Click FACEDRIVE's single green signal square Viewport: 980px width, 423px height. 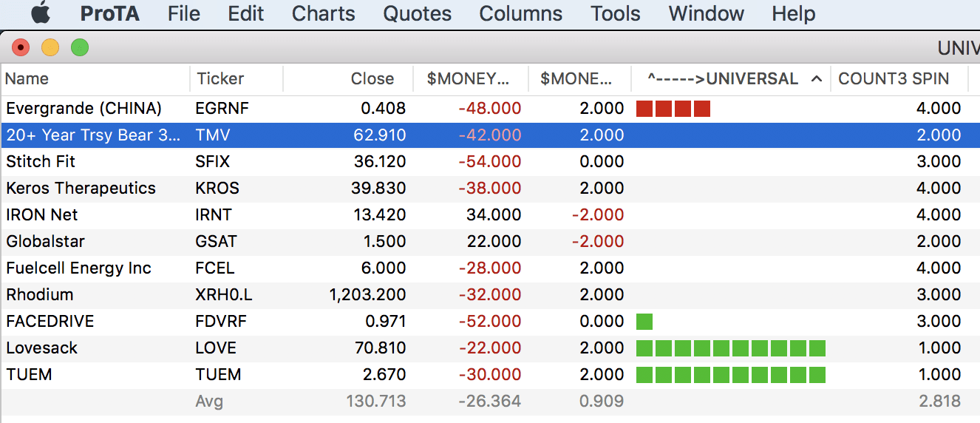tap(644, 322)
